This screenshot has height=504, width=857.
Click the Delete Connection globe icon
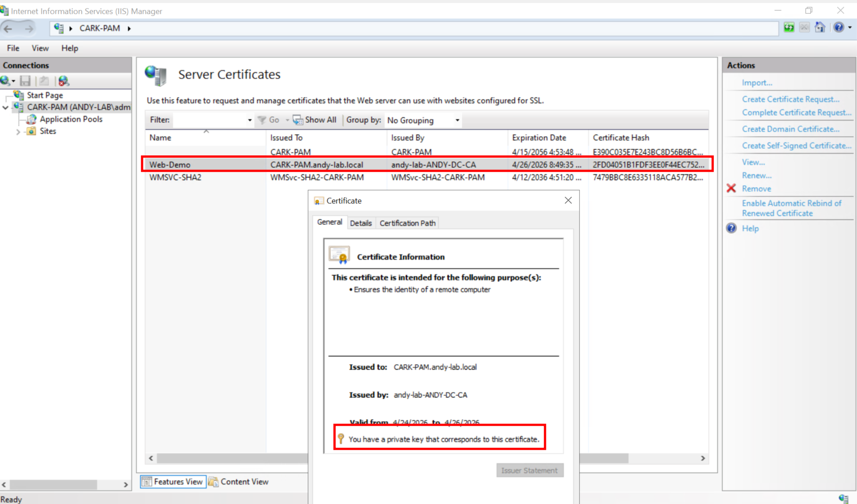64,81
